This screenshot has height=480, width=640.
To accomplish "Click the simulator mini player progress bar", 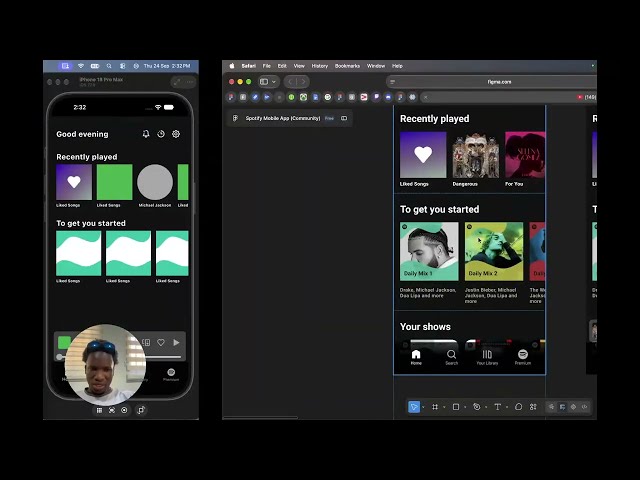I will (x=120, y=357).
